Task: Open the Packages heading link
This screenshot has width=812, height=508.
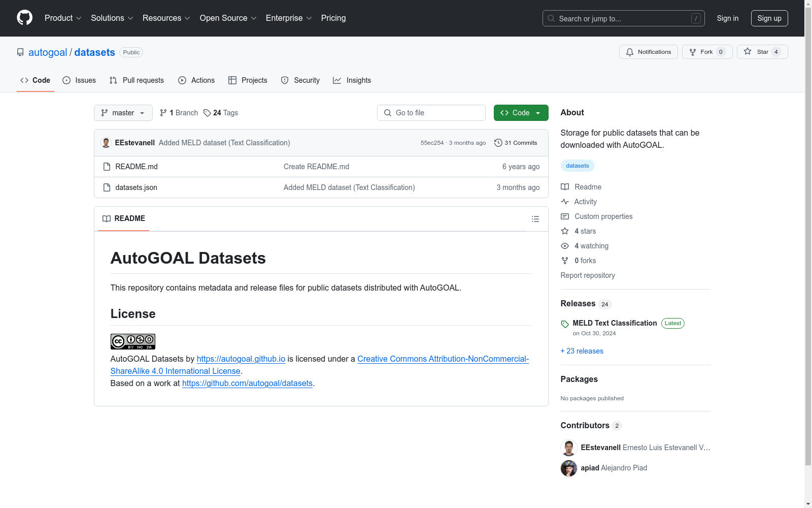Action: point(579,379)
